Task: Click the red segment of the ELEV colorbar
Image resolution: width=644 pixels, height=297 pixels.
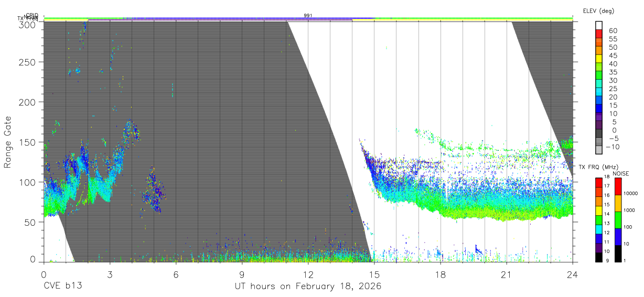Action: pos(599,35)
